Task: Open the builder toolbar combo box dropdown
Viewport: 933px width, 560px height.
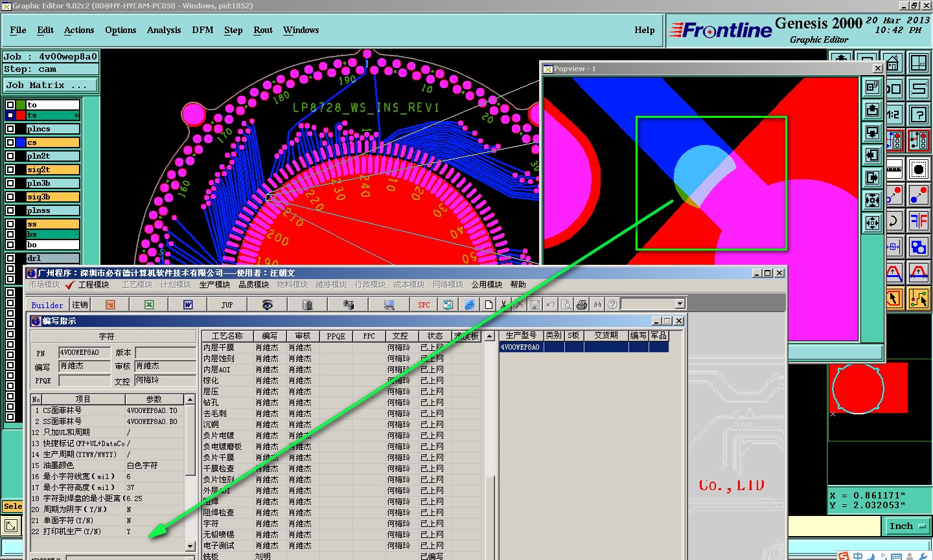Action: pos(680,304)
